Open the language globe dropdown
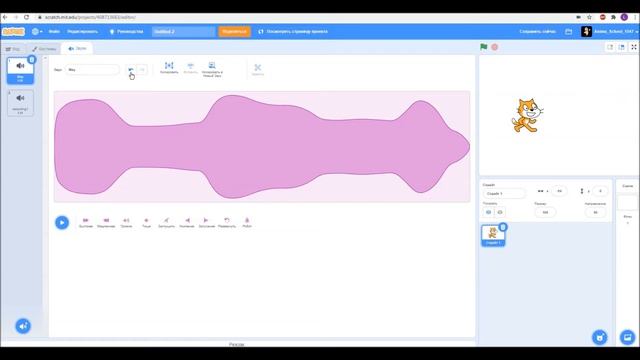The image size is (640, 360). click(37, 31)
